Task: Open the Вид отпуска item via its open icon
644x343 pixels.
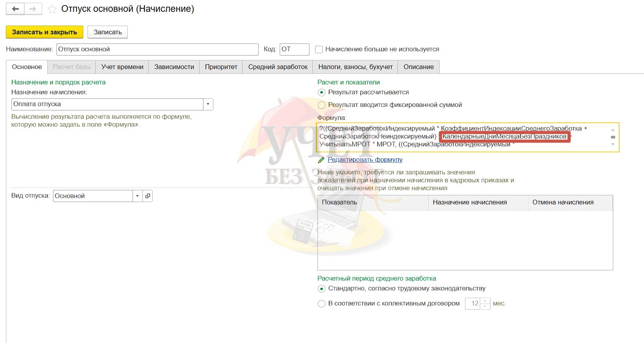Action: (147, 196)
